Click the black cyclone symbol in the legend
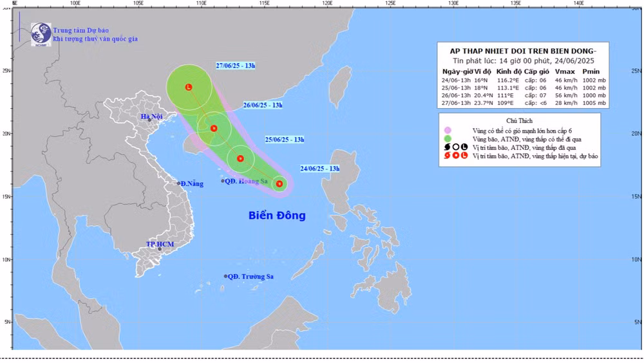 446,147
